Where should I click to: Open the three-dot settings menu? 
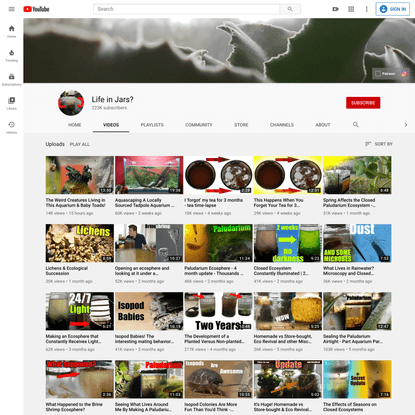coord(366,9)
